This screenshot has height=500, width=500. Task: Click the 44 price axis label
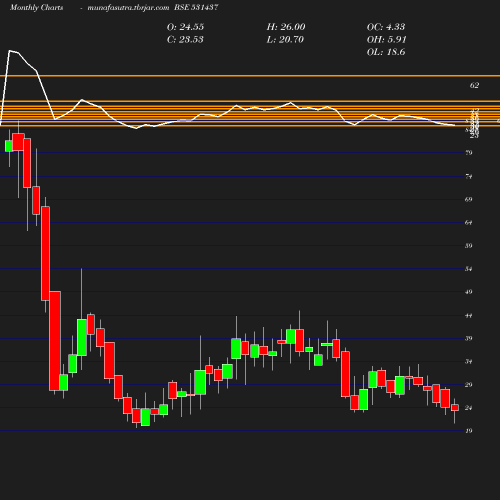coord(469,315)
